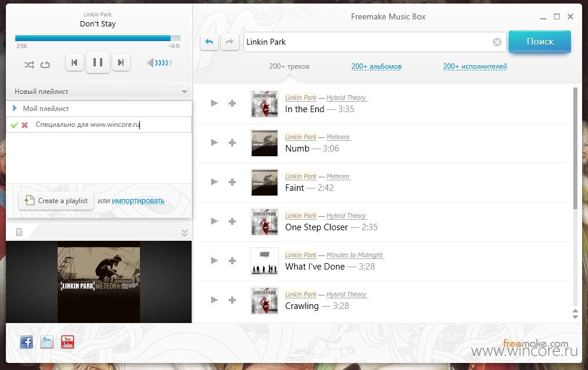
Task: Play the Faint track
Action: click(x=214, y=181)
